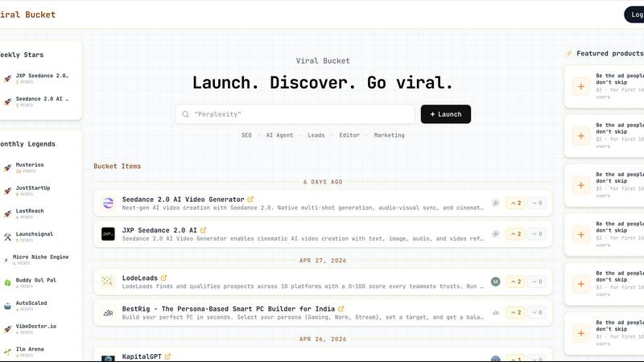Image resolution: width=644 pixels, height=362 pixels.
Task: Upvote Seedance 2.0 AI Video Generator
Action: [x=515, y=203]
